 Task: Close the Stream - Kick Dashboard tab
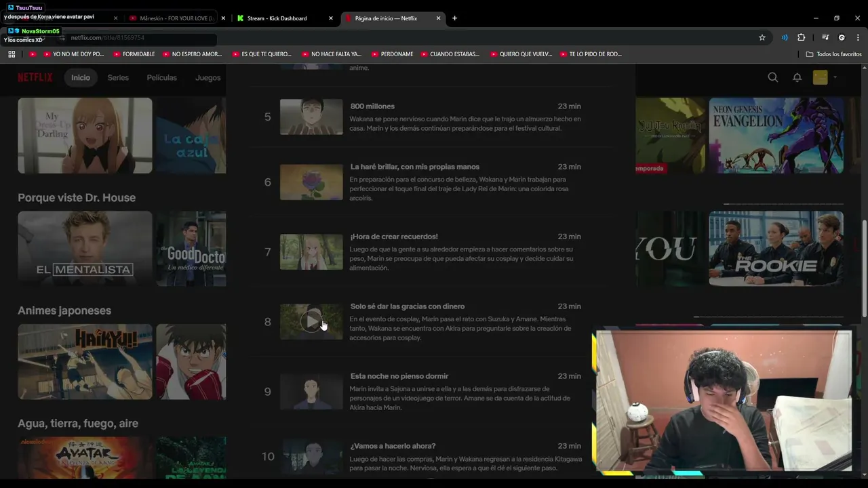tap(331, 18)
